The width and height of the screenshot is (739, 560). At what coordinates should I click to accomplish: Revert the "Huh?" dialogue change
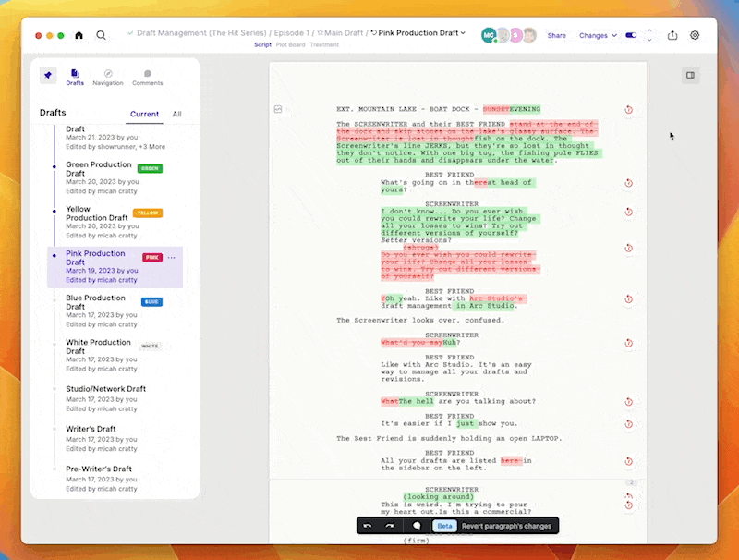629,343
